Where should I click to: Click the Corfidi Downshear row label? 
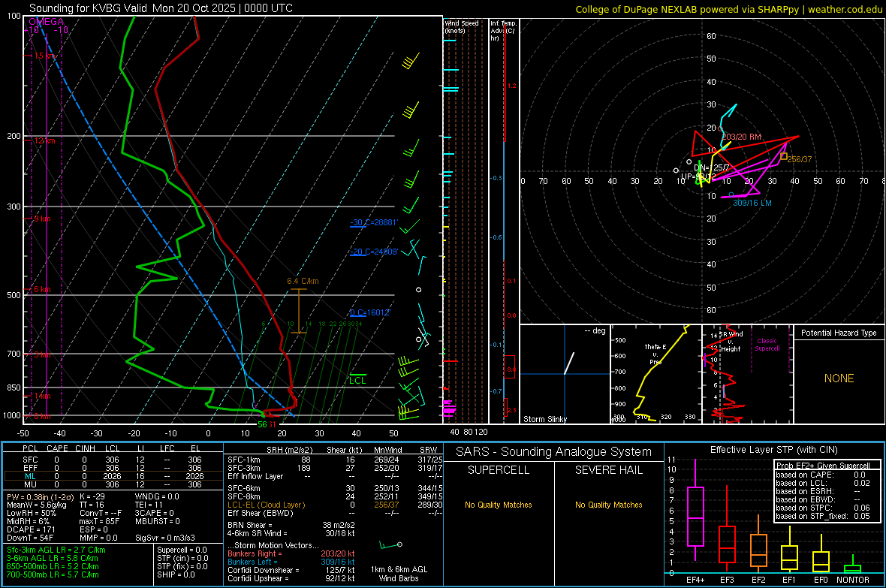point(264,570)
